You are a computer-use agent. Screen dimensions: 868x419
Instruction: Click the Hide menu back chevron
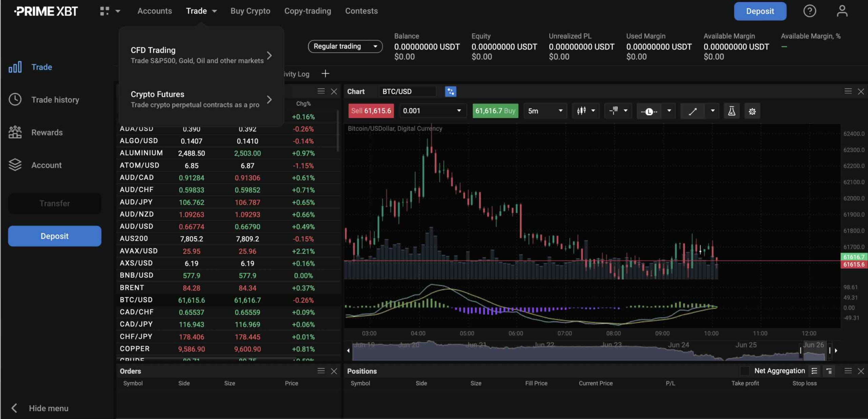tap(14, 408)
